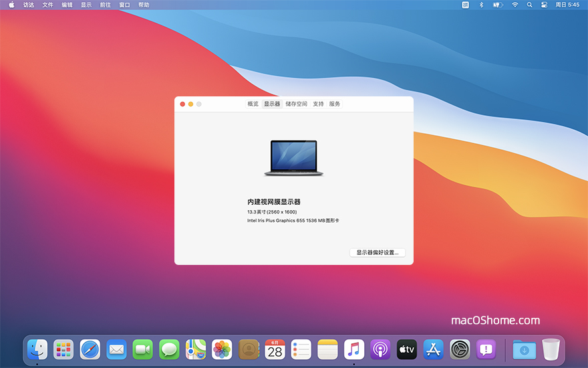Launch Music app from the Dock
Image resolution: width=588 pixels, height=368 pixels.
(x=354, y=349)
